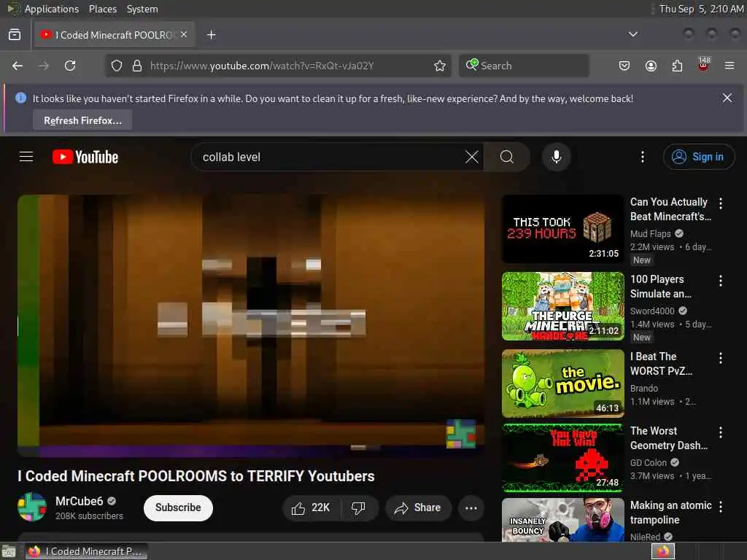Open the Firefox account icon
This screenshot has width=747, height=560.
[651, 66]
